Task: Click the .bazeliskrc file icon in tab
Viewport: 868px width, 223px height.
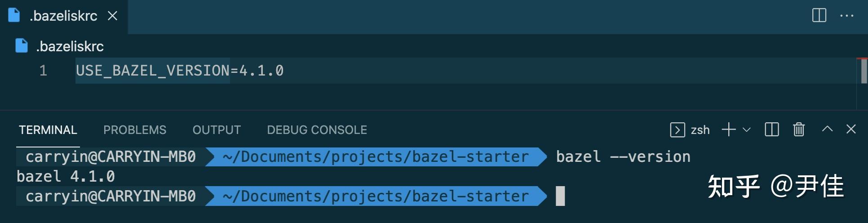Action: pyautogui.click(x=14, y=15)
